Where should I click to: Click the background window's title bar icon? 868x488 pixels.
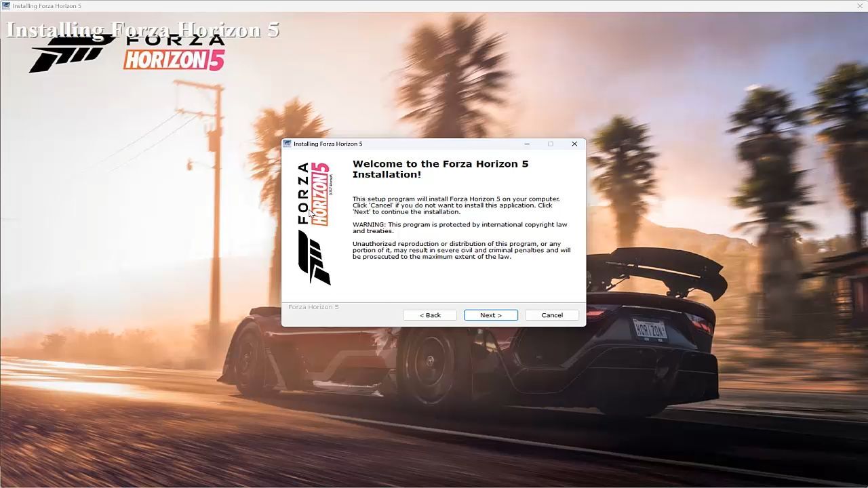(6, 6)
